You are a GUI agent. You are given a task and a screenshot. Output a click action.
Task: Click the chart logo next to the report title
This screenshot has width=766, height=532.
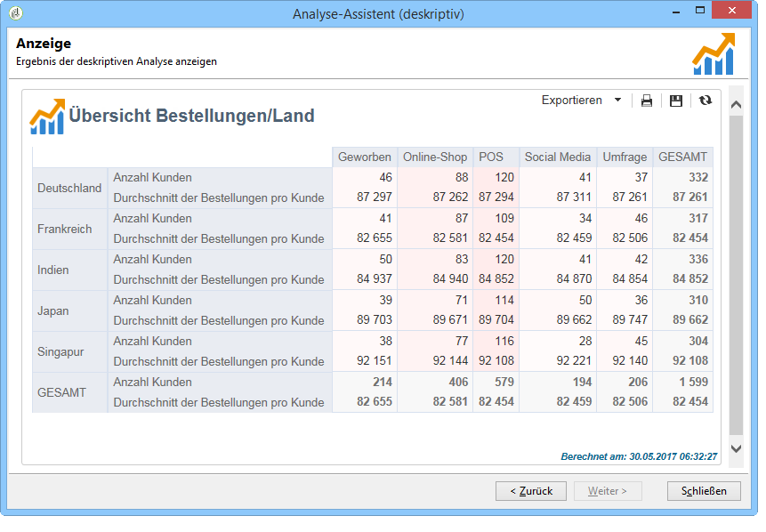click(x=47, y=117)
